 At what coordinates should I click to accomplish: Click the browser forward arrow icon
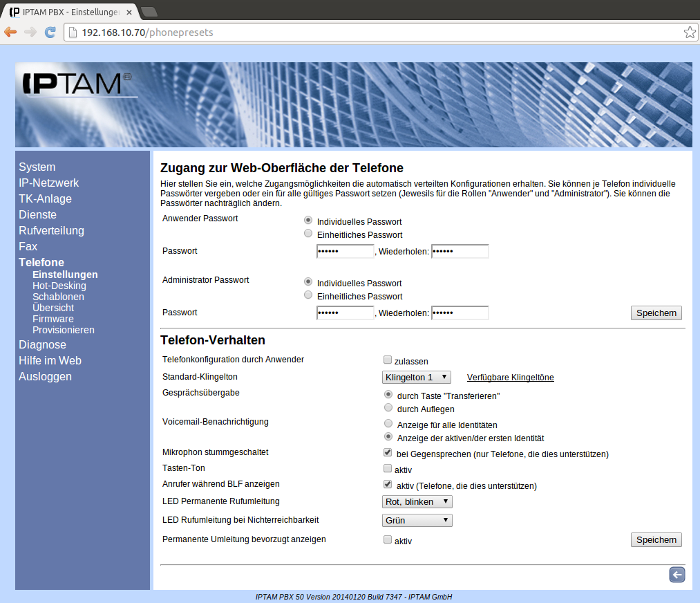[x=30, y=32]
